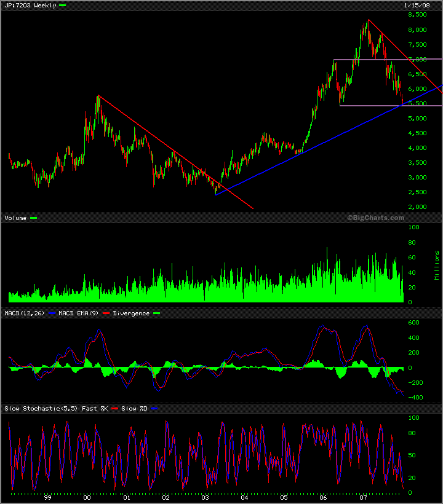This screenshot has height=504, width=443.
Task: Open the BigCharts.com watermark link
Action: [375, 218]
